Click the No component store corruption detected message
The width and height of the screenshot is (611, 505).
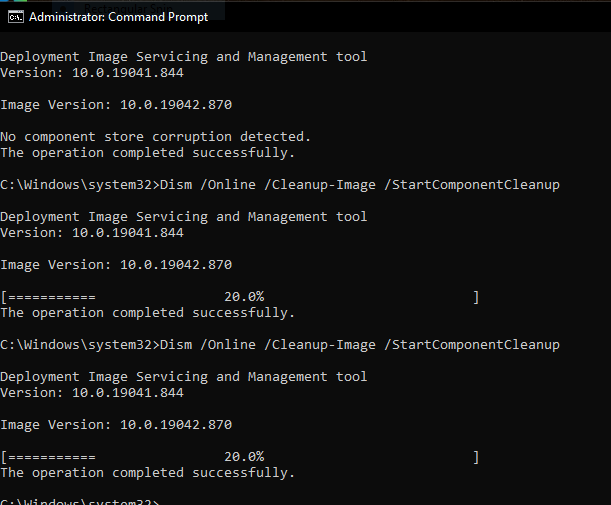pyautogui.click(x=155, y=137)
